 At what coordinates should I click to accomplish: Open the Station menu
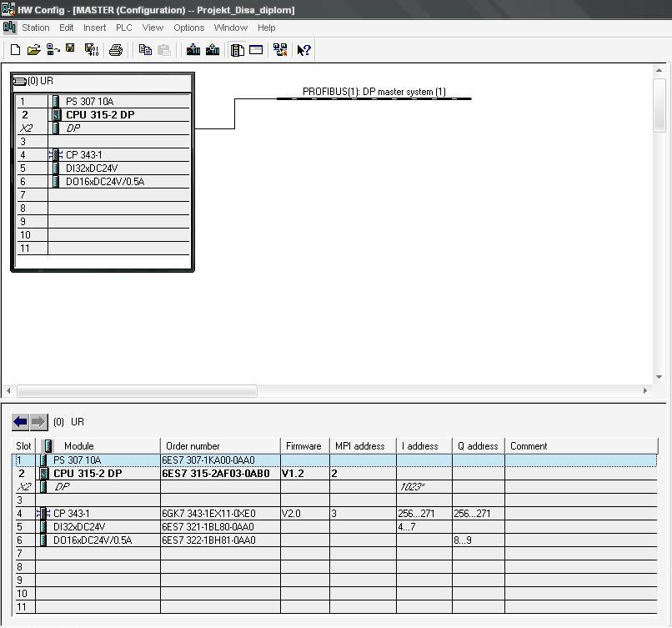pos(36,28)
